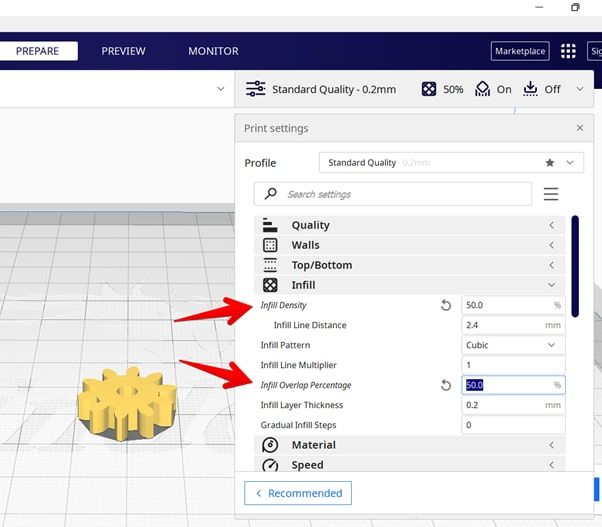The image size is (602, 527).
Task: Open the Infill Pattern dropdown
Action: tap(513, 345)
